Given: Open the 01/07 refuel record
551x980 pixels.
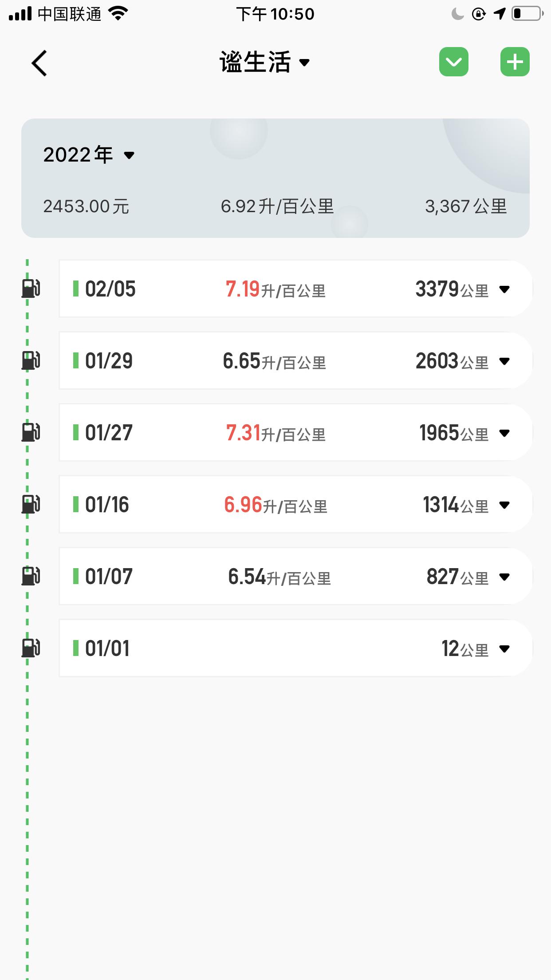Looking at the screenshot, I should pos(295,576).
